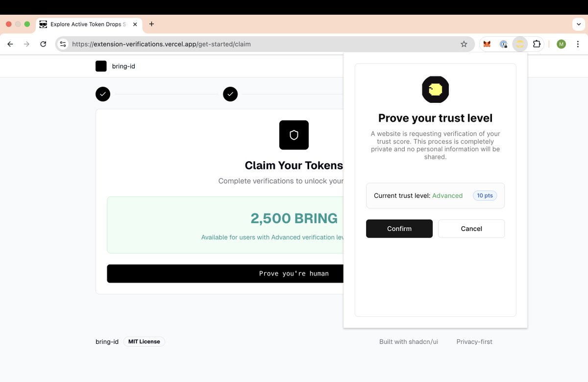The height and width of the screenshot is (382, 588).
Task: Open the blue password manager extension icon
Action: (x=503, y=44)
